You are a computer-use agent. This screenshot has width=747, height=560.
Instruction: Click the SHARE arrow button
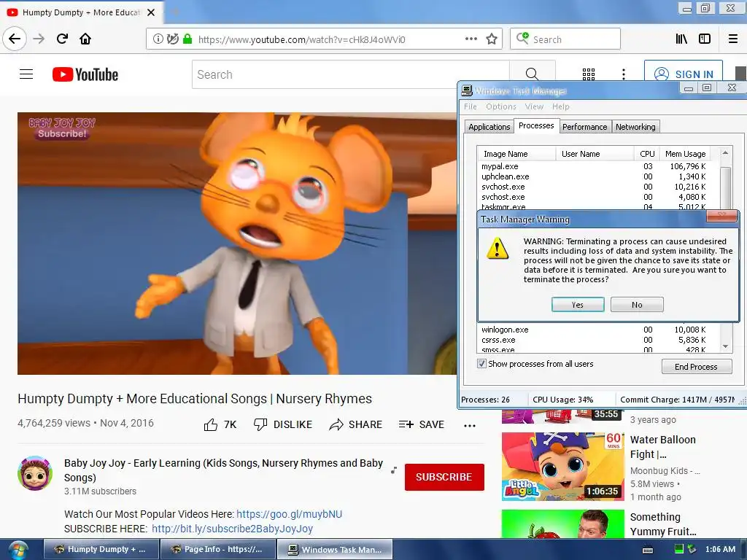pos(355,424)
